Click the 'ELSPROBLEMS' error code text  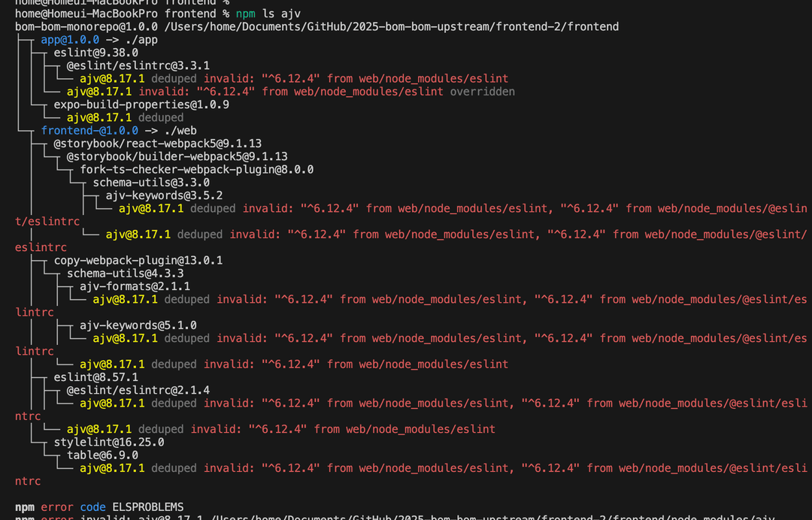(148, 507)
